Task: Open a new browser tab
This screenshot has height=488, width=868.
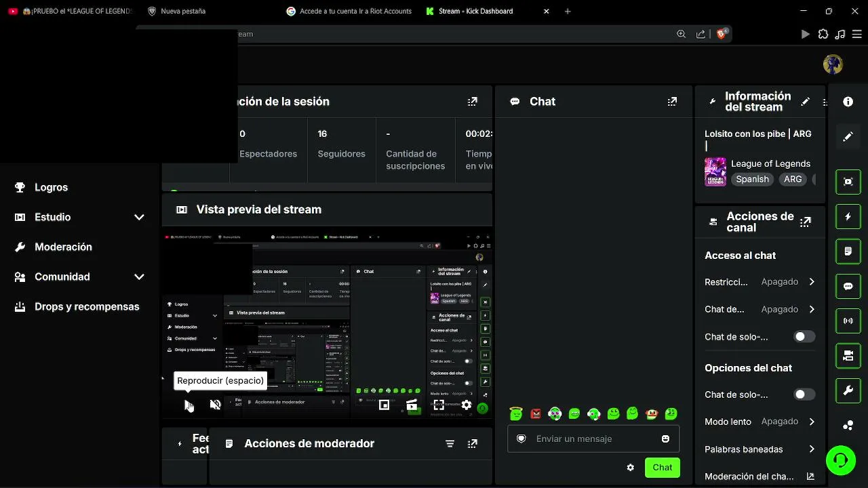Action: (x=568, y=11)
